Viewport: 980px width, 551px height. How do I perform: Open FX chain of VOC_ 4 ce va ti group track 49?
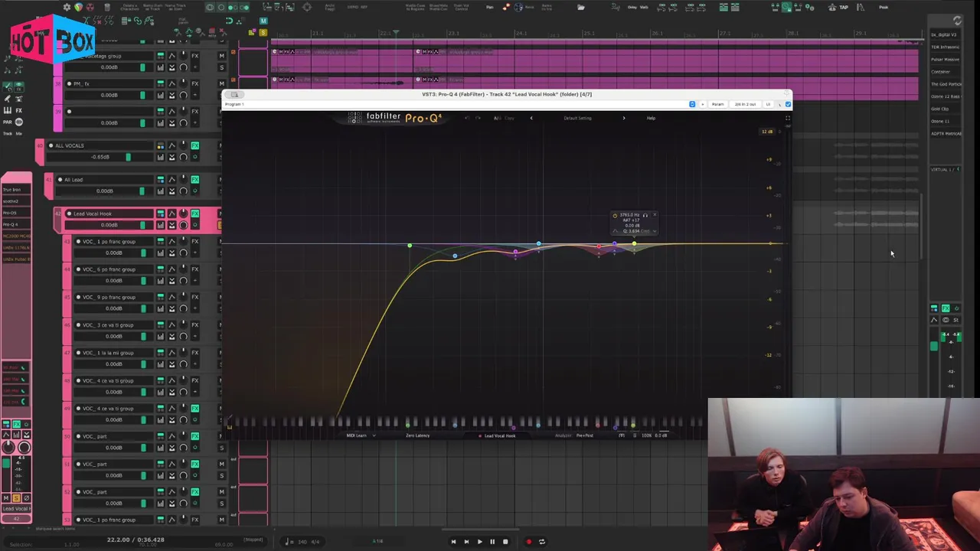195,409
